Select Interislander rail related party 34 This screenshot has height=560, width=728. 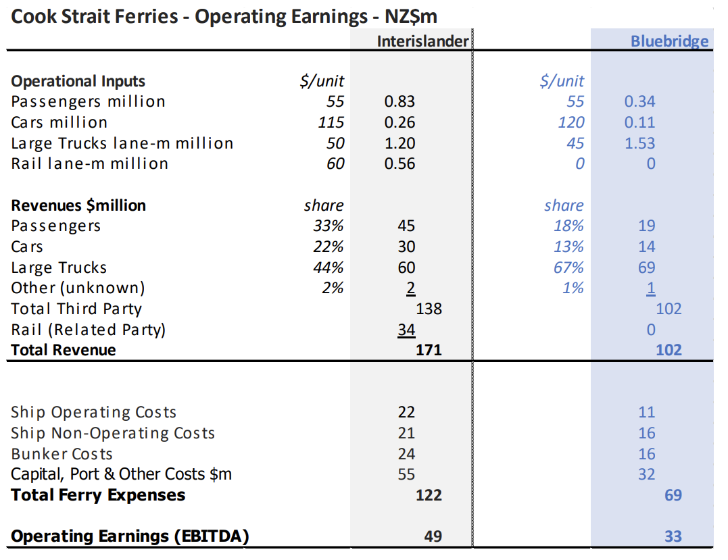click(x=406, y=330)
